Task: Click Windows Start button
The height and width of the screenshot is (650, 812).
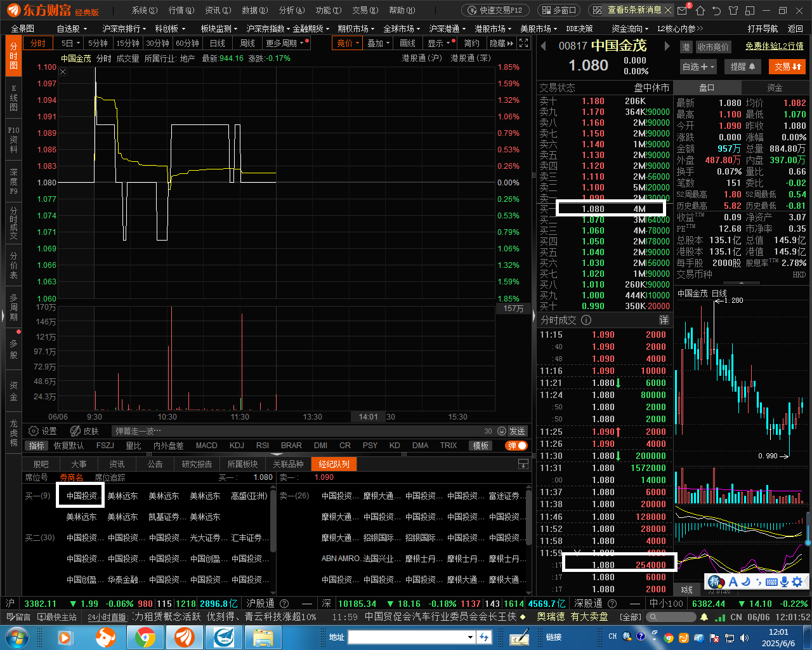Action: point(17,637)
